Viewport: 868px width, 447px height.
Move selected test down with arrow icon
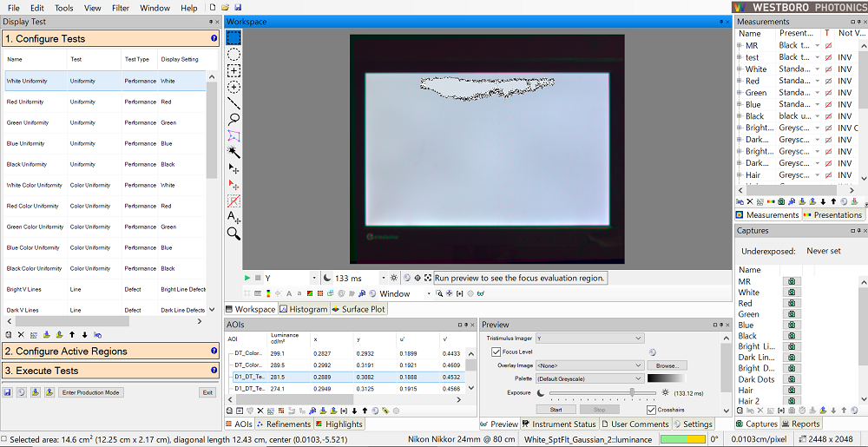[85, 335]
